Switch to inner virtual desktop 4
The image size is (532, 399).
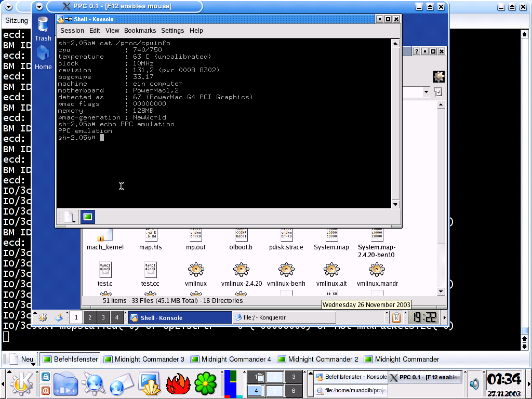[x=117, y=317]
